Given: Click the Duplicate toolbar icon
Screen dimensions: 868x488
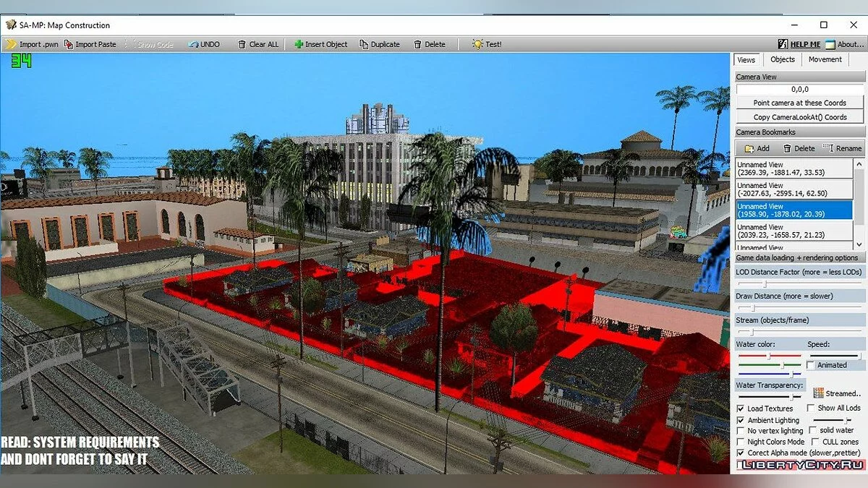Looking at the screenshot, I should pos(364,44).
